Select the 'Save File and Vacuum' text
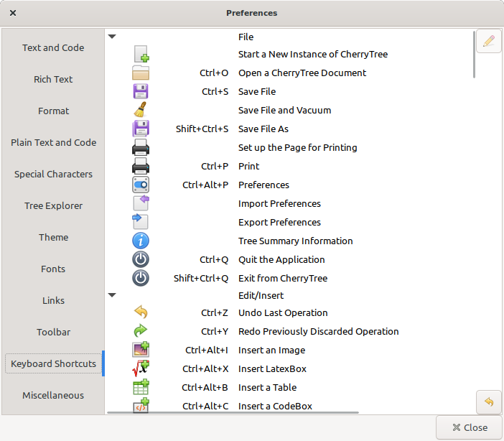Image resolution: width=504 pixels, height=441 pixels. [x=284, y=111]
